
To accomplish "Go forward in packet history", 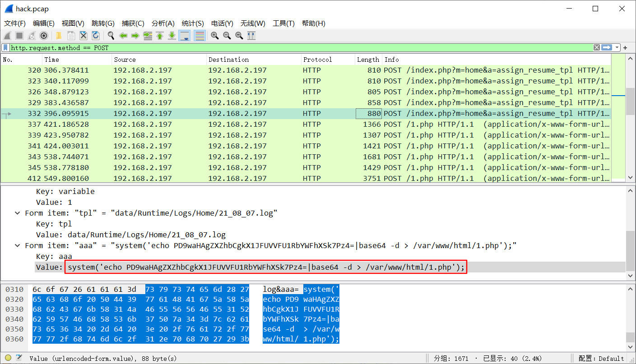I will (x=135, y=36).
